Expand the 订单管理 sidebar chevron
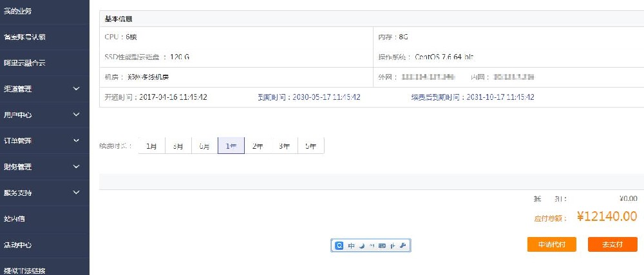This screenshot has height=275, width=644. click(77, 140)
